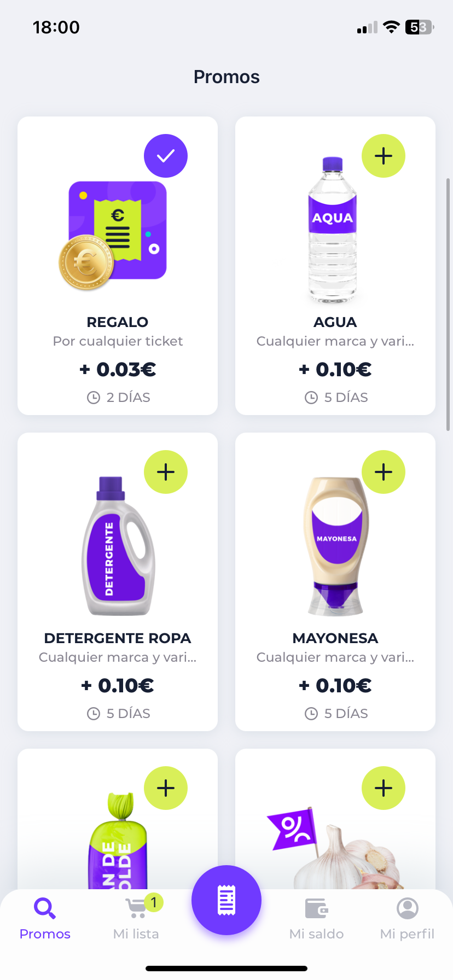
Task: Tap plus on the bread promo card
Action: (166, 788)
